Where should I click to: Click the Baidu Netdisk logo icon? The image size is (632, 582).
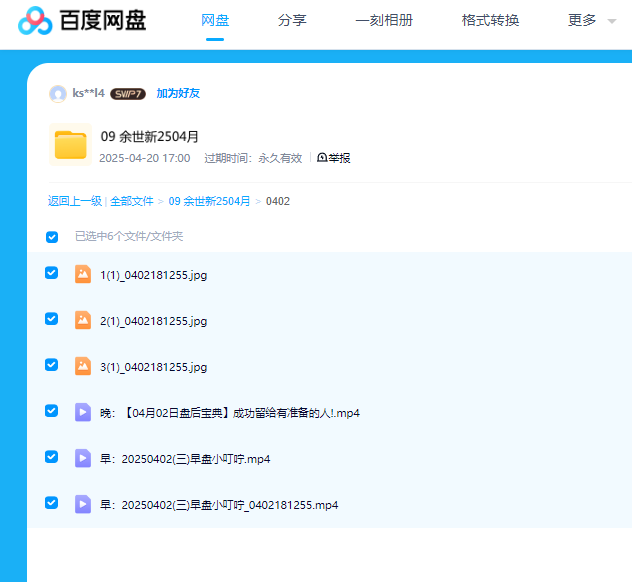[35, 21]
